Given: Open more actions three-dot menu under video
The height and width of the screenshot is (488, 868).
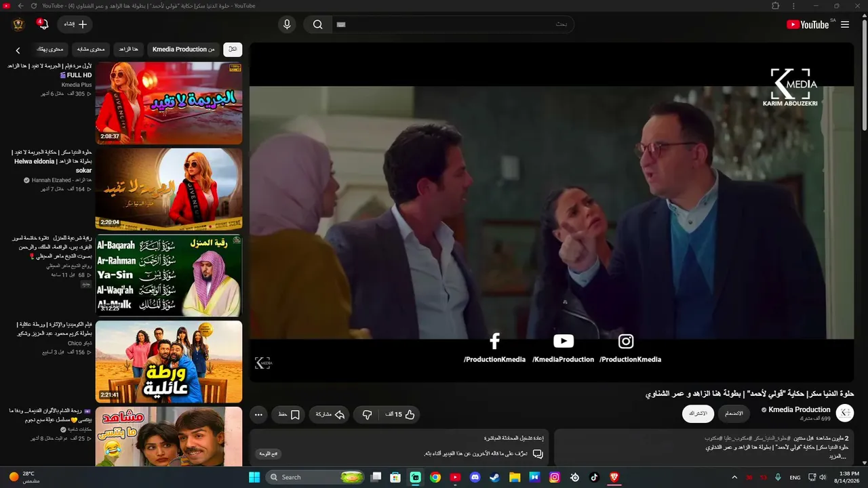Looking at the screenshot, I should [258, 415].
